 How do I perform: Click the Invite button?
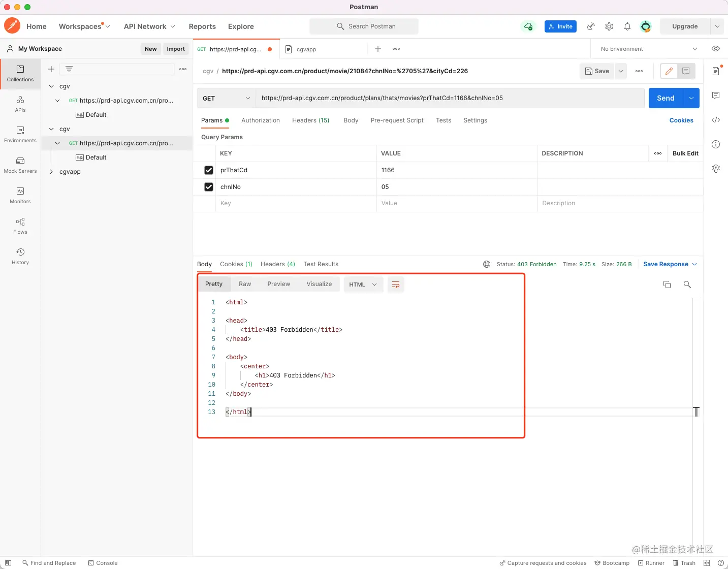560,26
